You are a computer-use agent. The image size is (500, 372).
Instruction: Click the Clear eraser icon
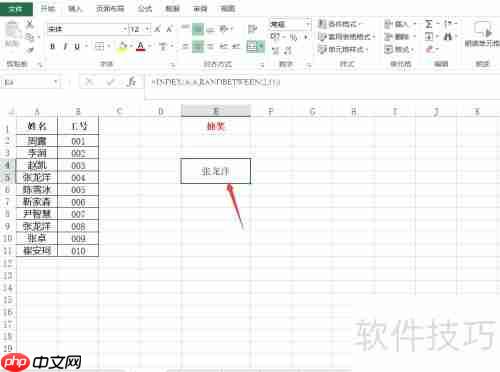click(429, 49)
